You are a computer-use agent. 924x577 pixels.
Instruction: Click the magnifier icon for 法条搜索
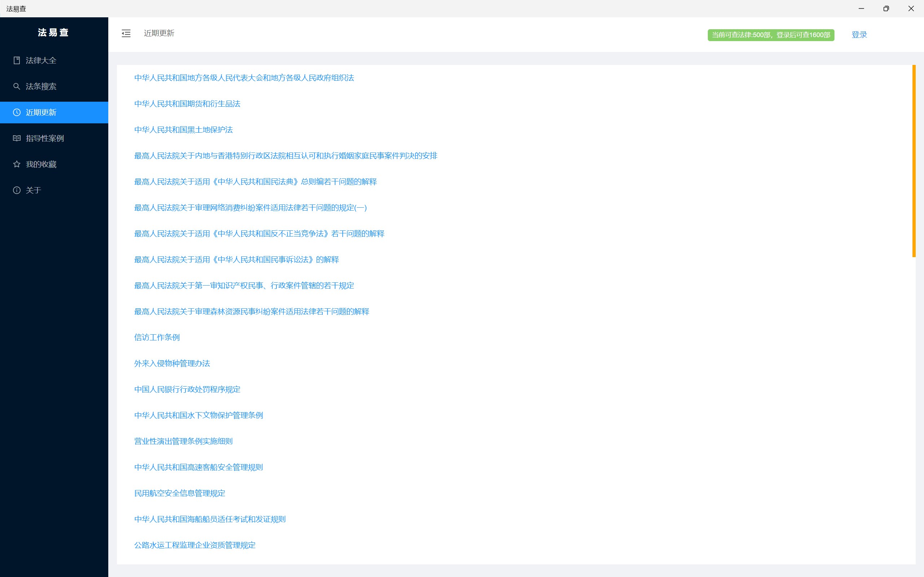click(x=16, y=86)
